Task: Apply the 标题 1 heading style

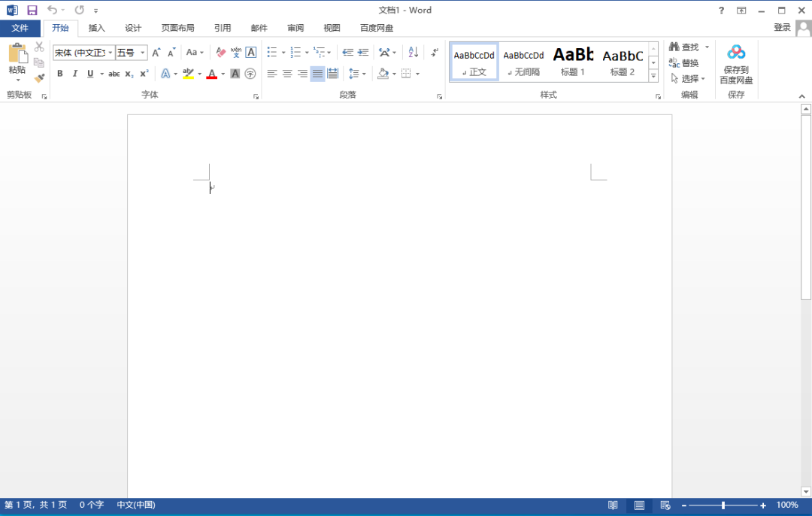Action: 573,61
